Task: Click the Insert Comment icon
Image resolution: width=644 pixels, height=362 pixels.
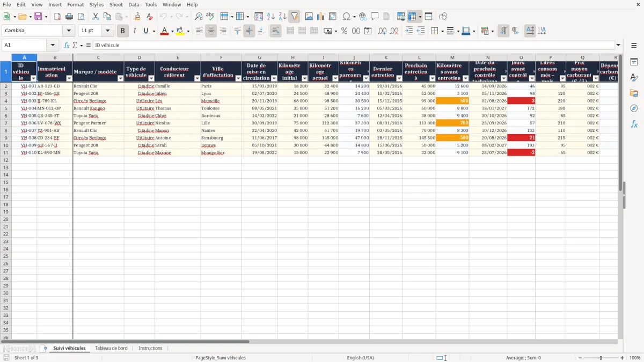Action: point(375,17)
